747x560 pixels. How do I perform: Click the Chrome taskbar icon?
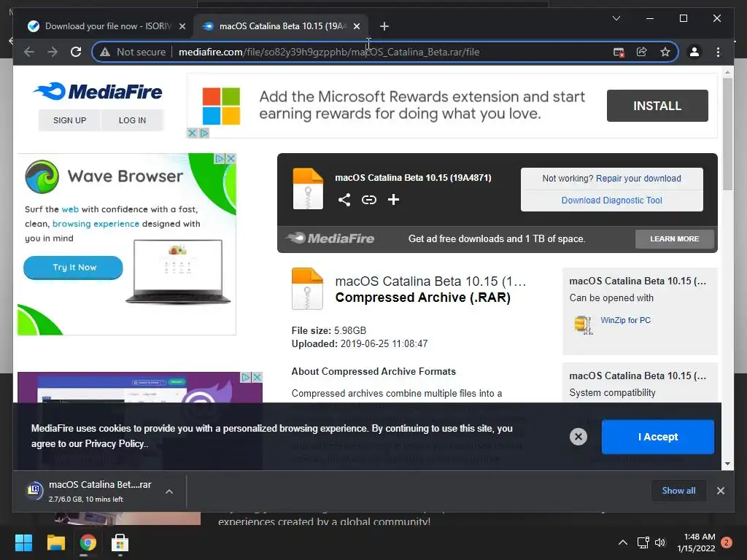88,542
